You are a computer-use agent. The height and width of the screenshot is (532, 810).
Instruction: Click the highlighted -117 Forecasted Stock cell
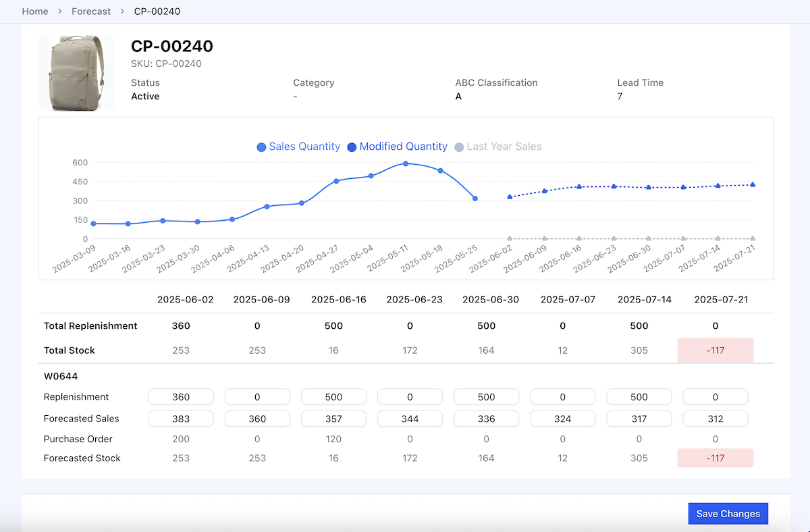pos(715,458)
